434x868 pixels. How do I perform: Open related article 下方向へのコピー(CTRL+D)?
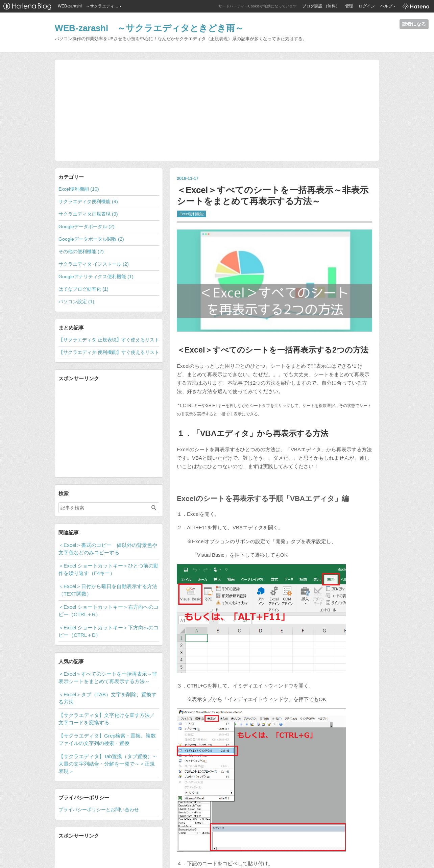pos(108,631)
